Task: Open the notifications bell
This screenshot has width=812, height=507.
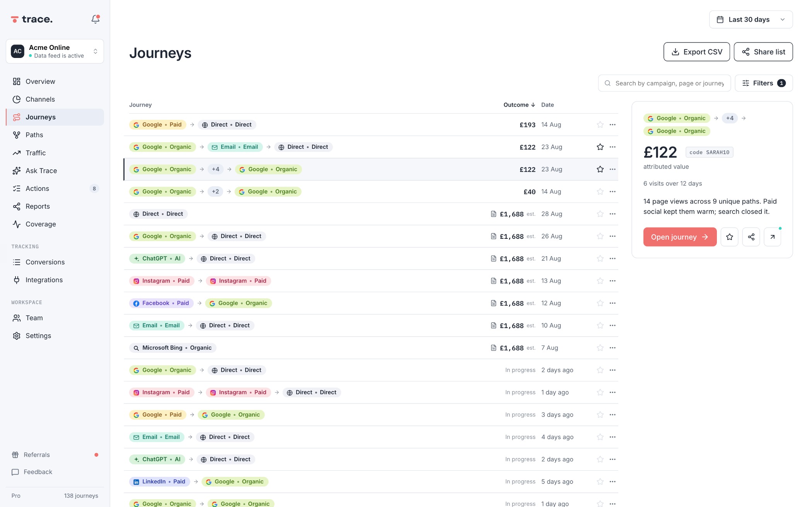Action: [x=95, y=19]
